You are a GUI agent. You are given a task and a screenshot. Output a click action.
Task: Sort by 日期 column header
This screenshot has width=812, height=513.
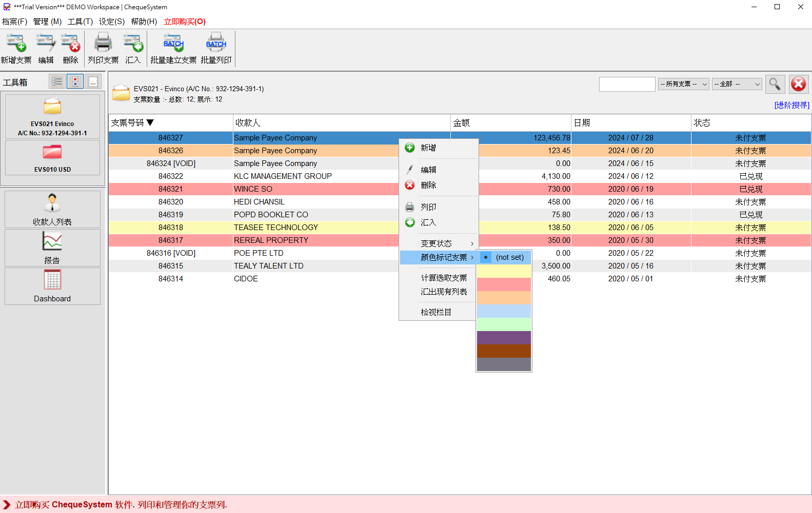pyautogui.click(x=631, y=123)
